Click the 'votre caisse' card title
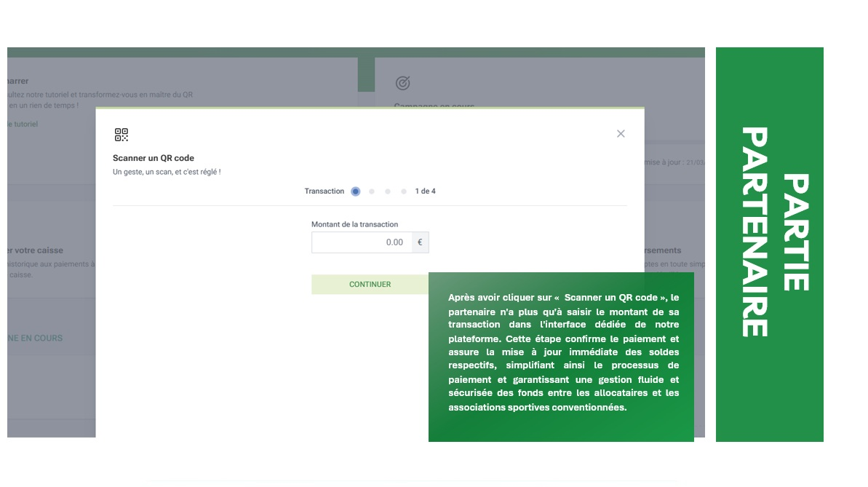Viewport: 868px width, 487px height. click(35, 250)
